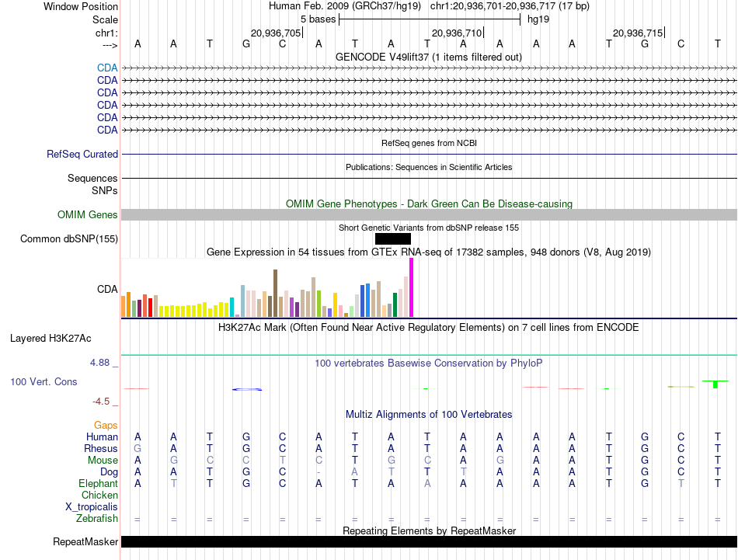738x560 pixels.
Task: Click the ---> sequence direction arrow
Action: point(110,45)
